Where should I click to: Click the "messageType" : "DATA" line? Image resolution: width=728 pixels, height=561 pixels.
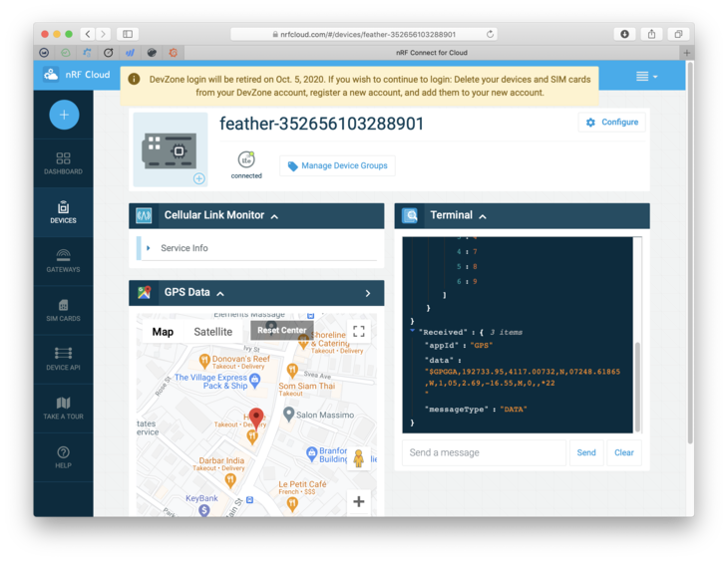coord(476,410)
